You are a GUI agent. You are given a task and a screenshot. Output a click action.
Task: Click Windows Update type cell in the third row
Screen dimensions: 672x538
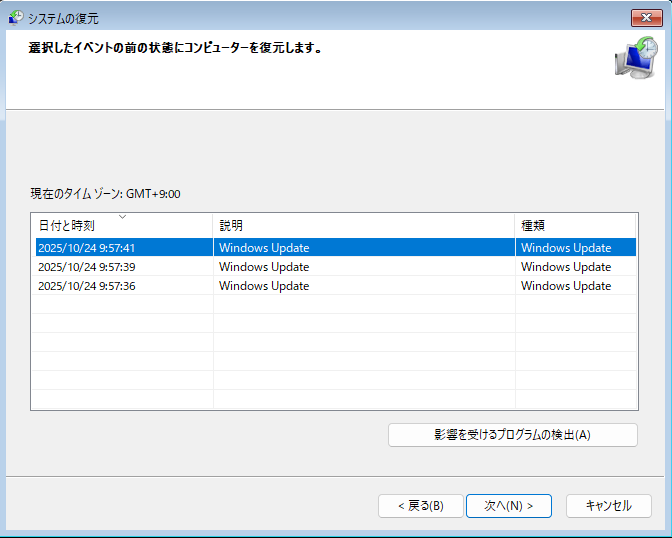pos(566,286)
